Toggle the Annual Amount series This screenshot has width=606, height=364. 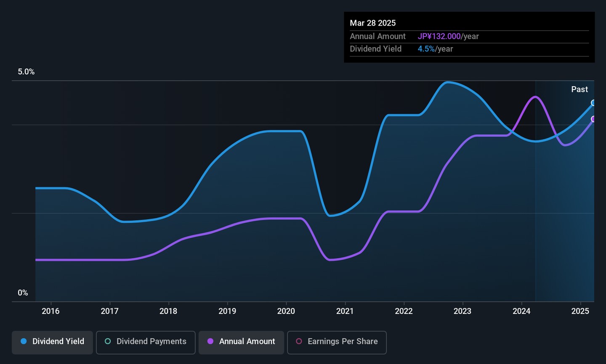[x=241, y=342]
